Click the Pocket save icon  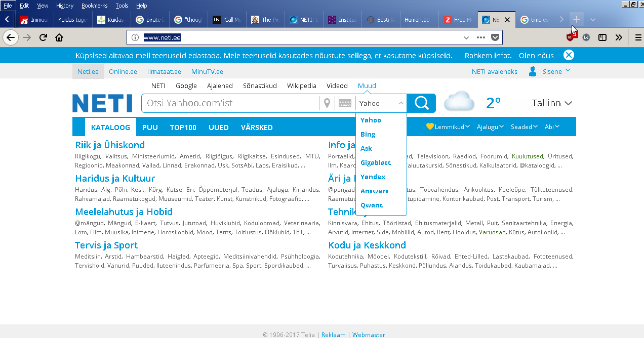coord(496,37)
